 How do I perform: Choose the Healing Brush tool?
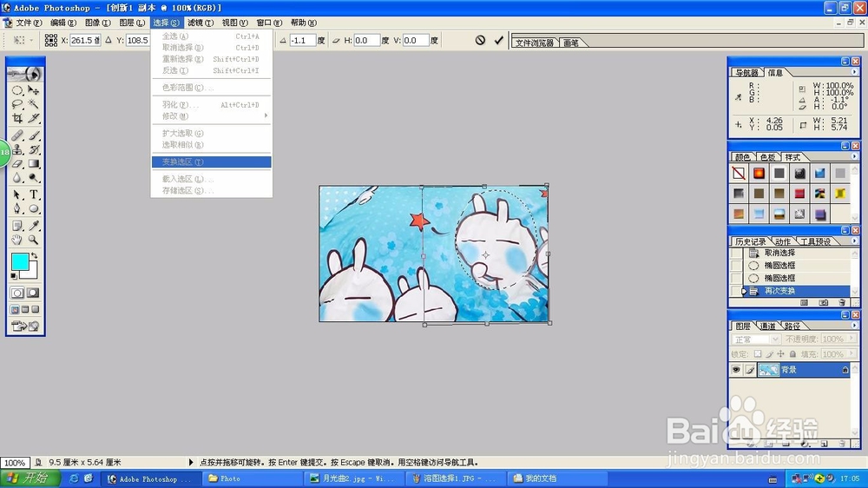(x=17, y=135)
